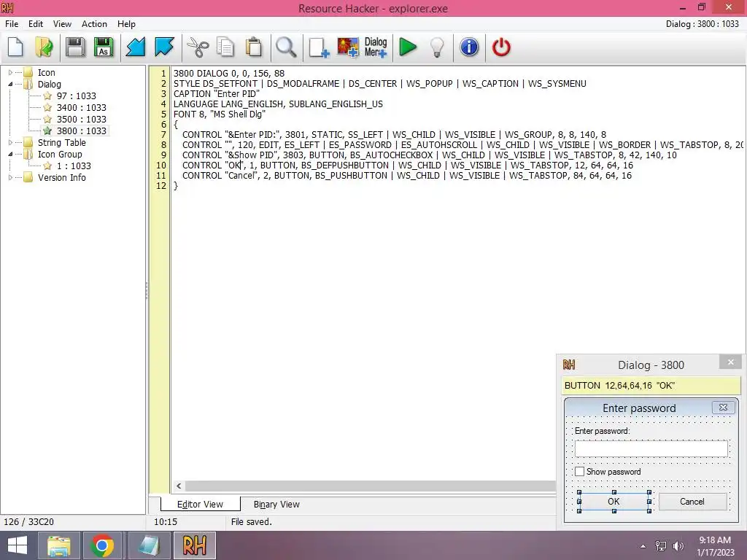Select dialog resource 3400 : 1033

click(x=82, y=108)
